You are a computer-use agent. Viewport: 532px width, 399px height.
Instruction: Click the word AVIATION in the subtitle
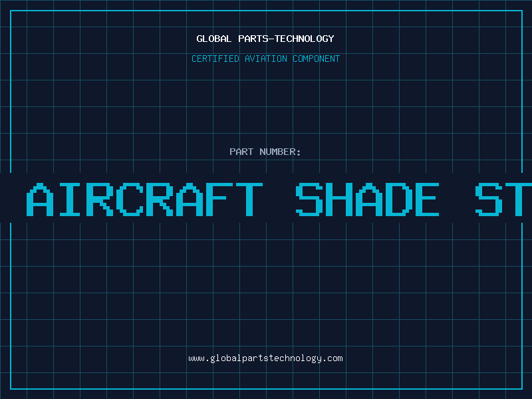pyautogui.click(x=266, y=59)
